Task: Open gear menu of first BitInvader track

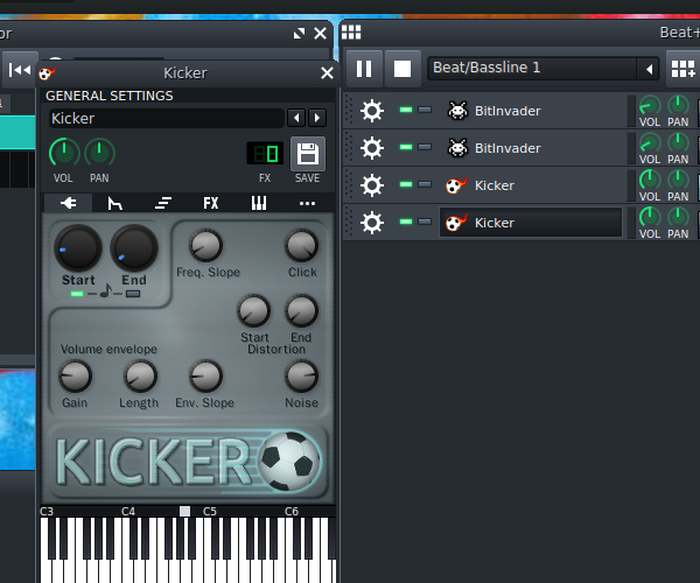Action: tap(372, 110)
